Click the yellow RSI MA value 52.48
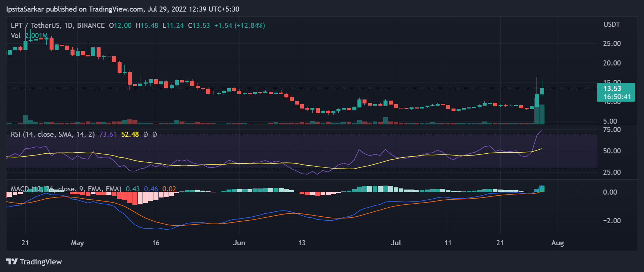Image resolution: width=644 pixels, height=272 pixels. point(130,134)
